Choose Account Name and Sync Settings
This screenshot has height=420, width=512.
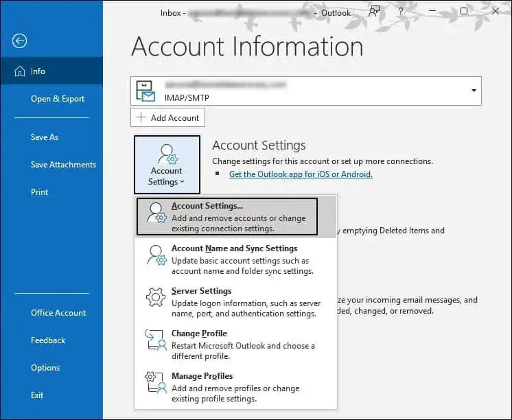(236, 259)
